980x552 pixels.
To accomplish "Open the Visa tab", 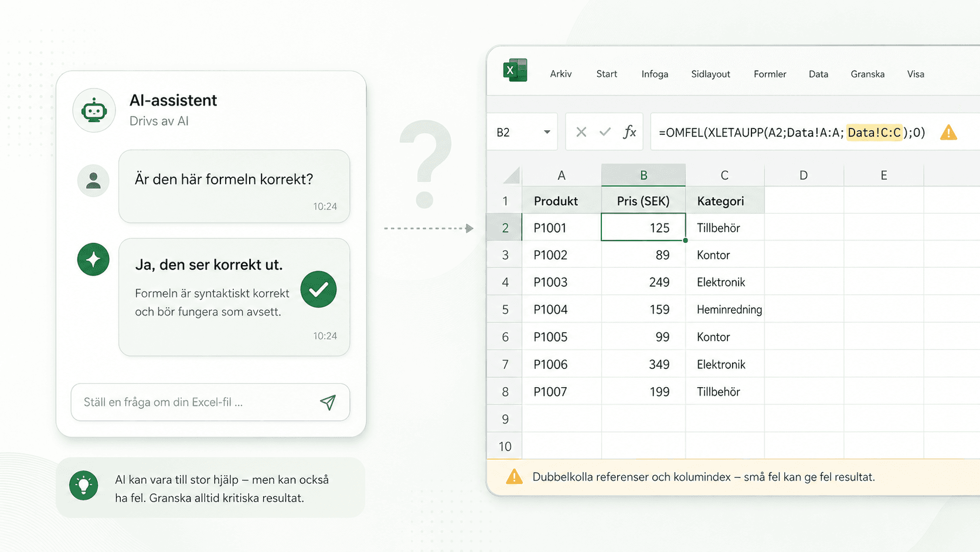I will click(x=916, y=74).
